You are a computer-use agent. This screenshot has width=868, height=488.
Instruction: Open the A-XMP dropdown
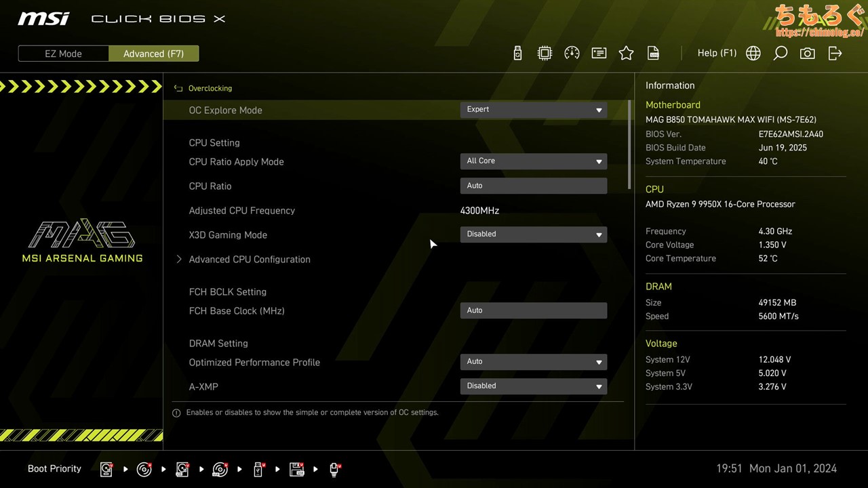click(x=533, y=386)
